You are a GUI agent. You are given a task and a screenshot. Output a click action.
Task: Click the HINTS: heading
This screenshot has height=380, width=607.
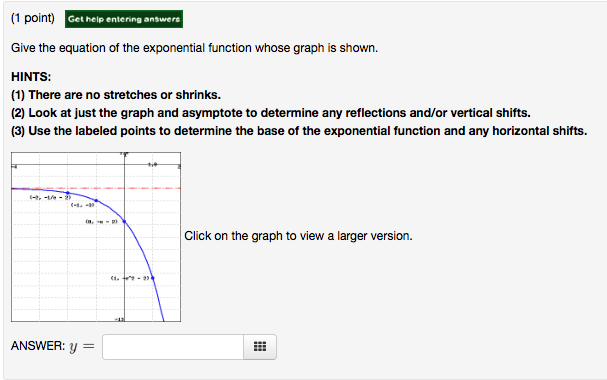click(x=31, y=77)
